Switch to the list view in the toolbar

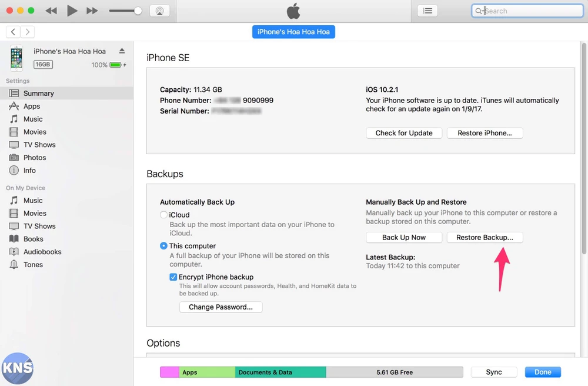427,10
